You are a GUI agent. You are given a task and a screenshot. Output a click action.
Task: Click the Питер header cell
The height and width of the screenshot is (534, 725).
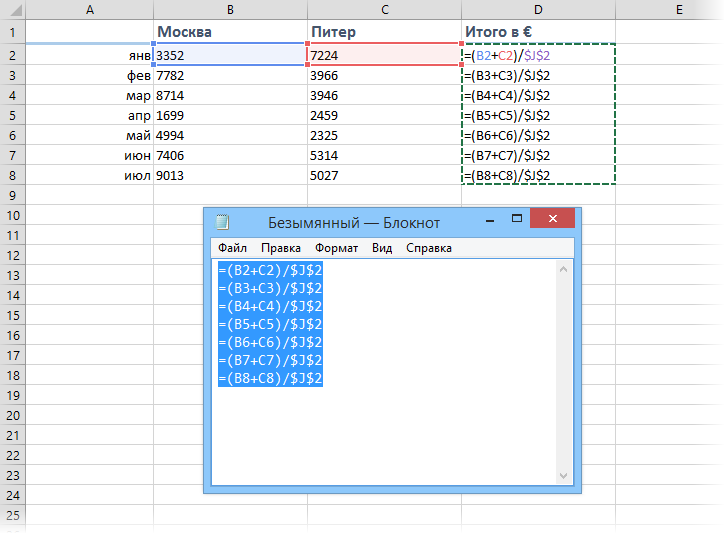coord(384,32)
